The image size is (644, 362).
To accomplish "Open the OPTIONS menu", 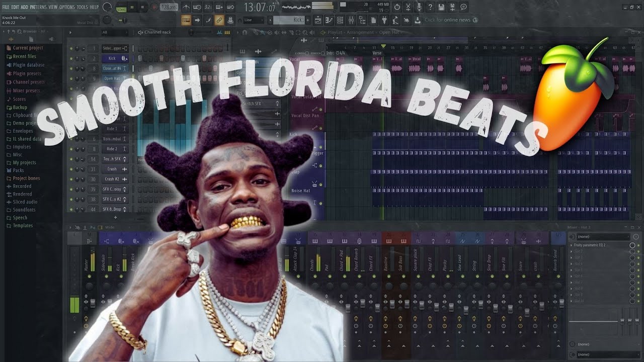I will [x=67, y=8].
